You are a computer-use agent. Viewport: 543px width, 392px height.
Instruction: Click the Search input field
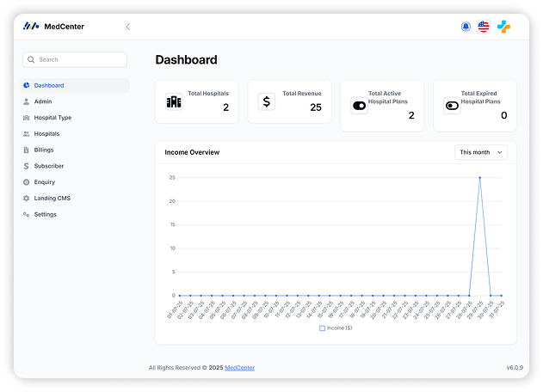click(x=76, y=59)
